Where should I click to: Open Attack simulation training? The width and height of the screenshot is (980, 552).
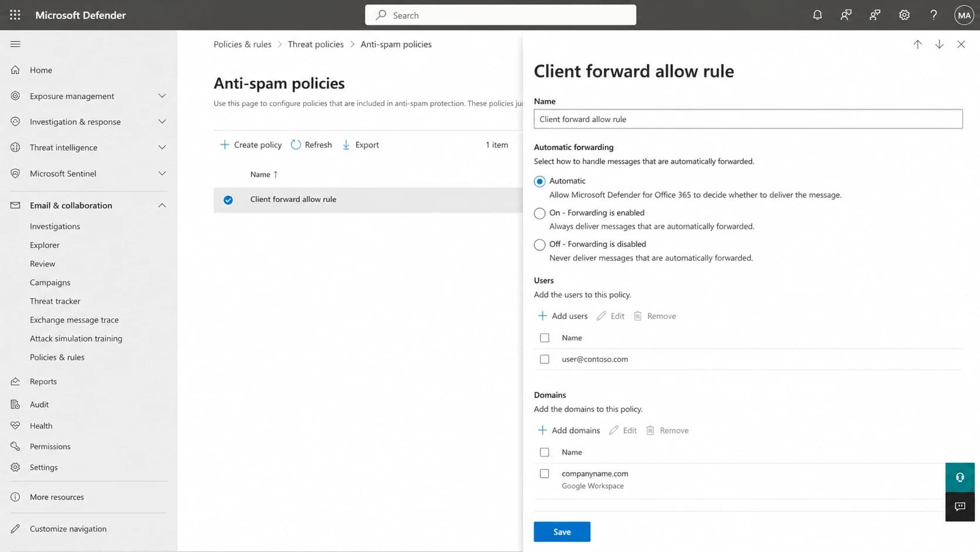[76, 338]
